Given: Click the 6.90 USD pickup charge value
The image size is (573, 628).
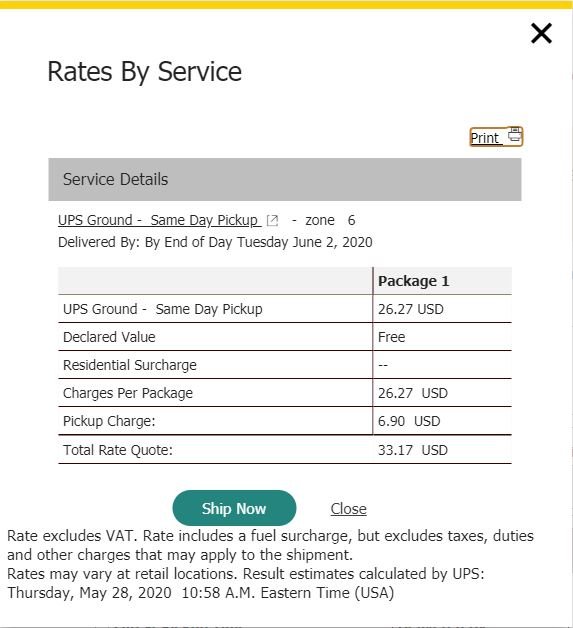Looking at the screenshot, I should pos(409,421).
